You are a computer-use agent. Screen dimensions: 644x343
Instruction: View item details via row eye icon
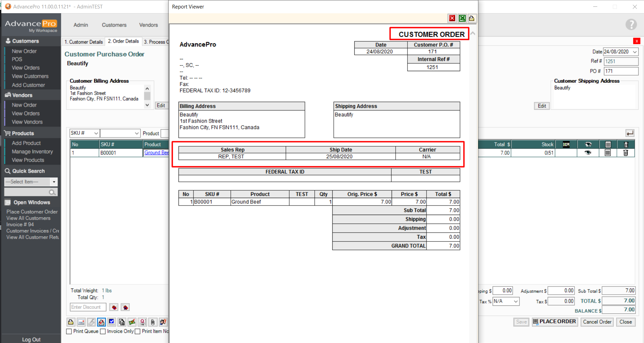pos(588,153)
